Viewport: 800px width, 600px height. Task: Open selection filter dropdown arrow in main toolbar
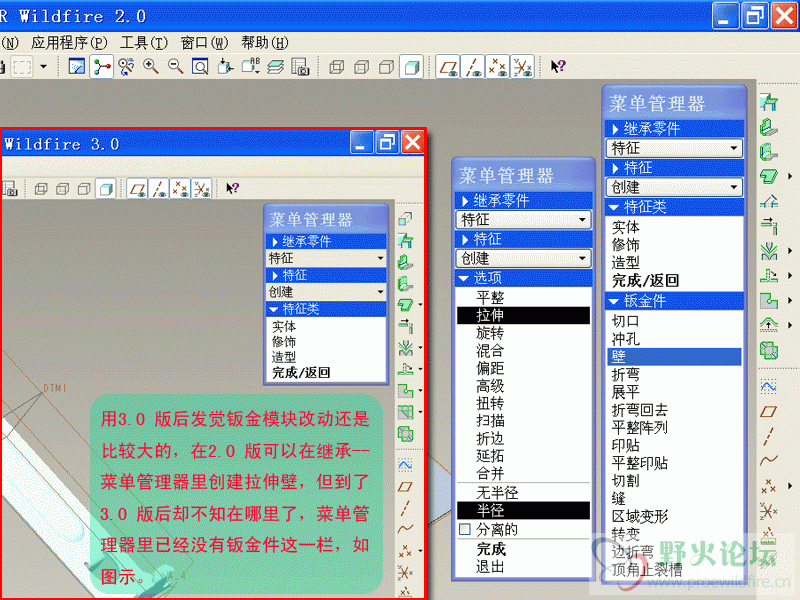click(x=43, y=66)
